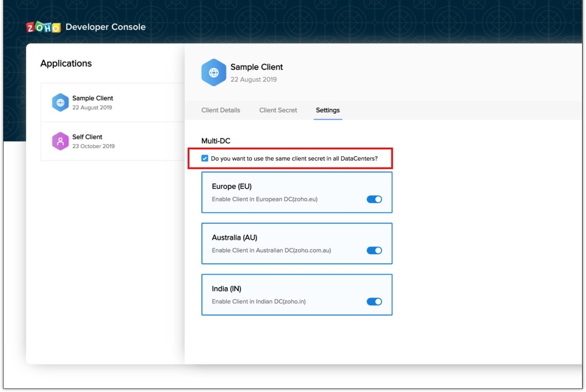586x392 pixels.
Task: Select the Settings tab
Action: click(x=327, y=110)
